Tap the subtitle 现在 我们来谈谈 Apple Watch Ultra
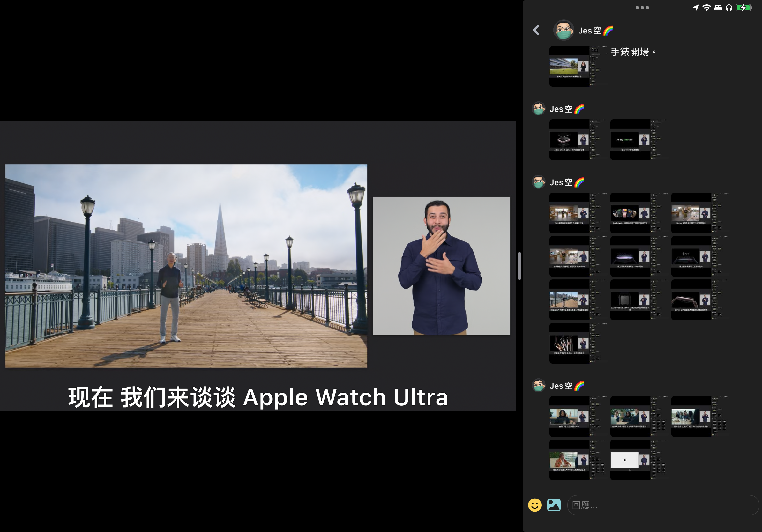 tap(258, 397)
